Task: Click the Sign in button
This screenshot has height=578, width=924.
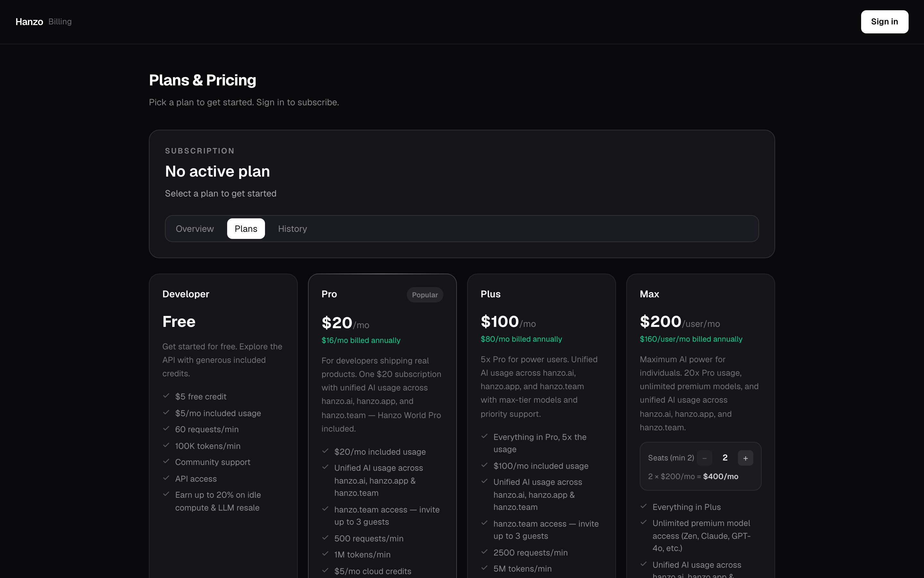Action: pos(884,22)
